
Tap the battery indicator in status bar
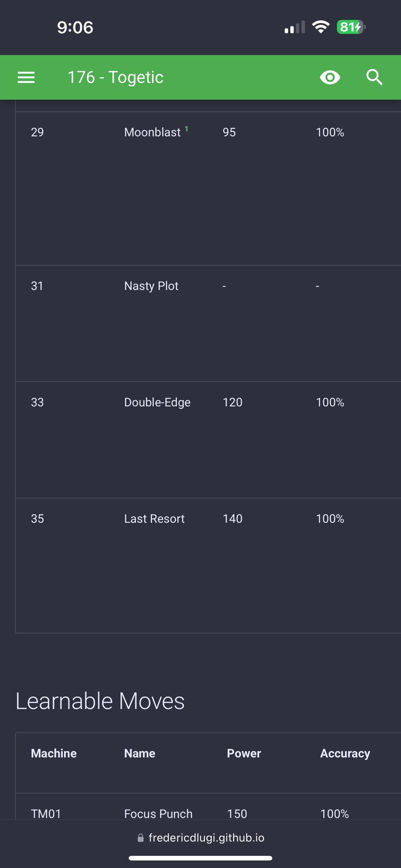tap(351, 28)
